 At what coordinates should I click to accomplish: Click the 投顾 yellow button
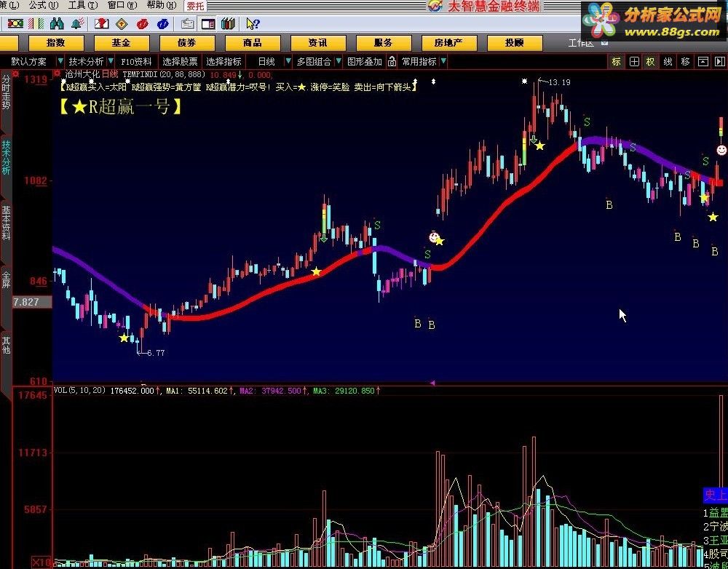(x=515, y=43)
